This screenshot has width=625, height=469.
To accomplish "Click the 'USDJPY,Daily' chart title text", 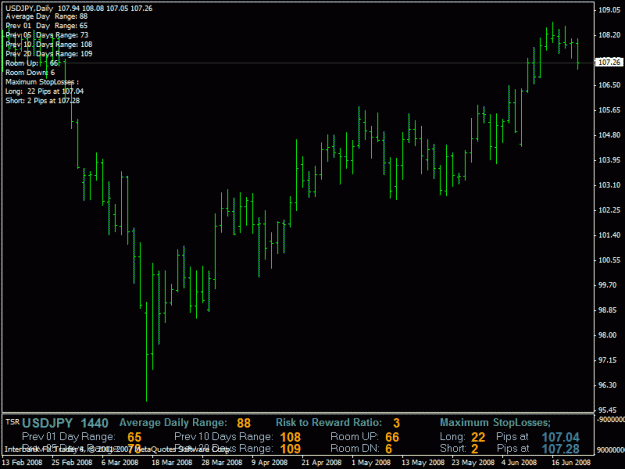I will click(29, 8).
